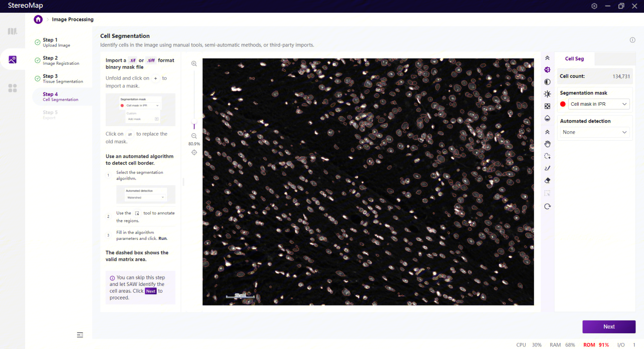Click the StereoMap application title
Viewport: 644px width, 349px height.
[x=26, y=6]
